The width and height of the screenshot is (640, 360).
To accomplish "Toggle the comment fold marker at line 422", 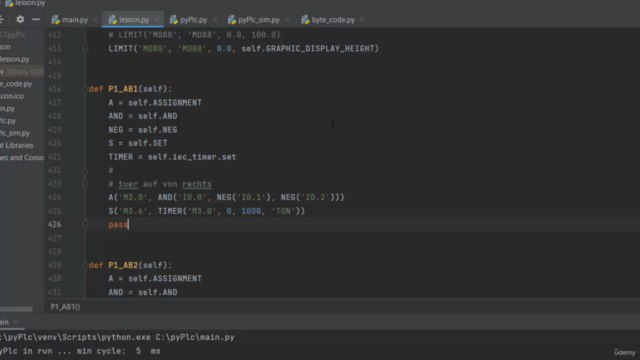I will tap(85, 170).
